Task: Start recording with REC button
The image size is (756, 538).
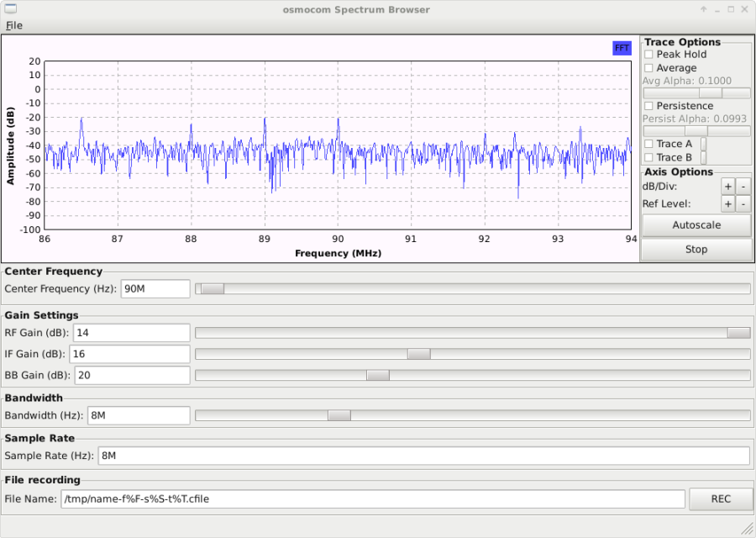Action: coord(721,499)
